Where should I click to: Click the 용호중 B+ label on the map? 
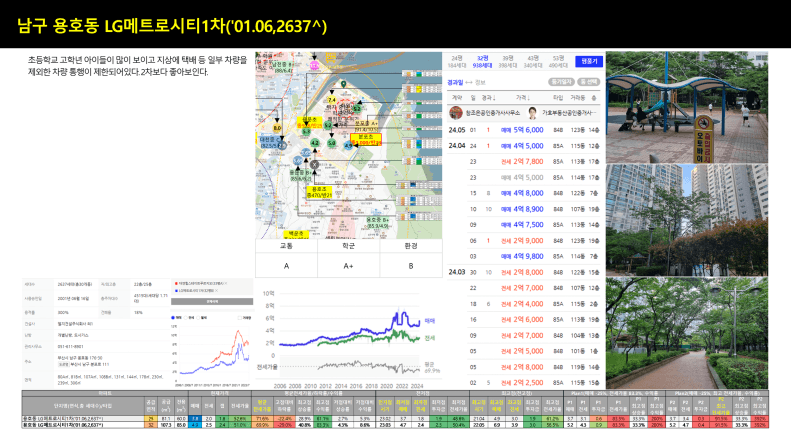(x=378, y=222)
